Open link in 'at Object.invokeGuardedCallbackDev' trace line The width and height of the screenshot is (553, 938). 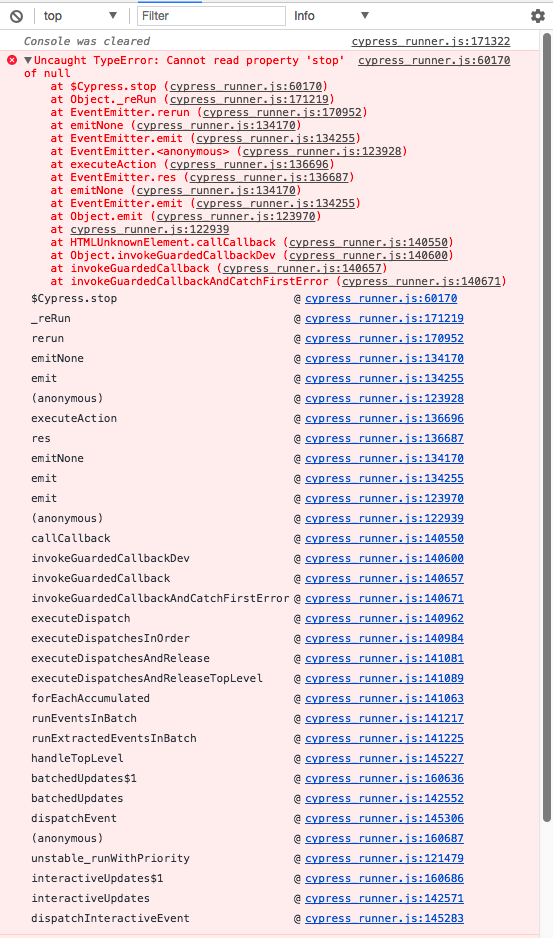coord(368,255)
